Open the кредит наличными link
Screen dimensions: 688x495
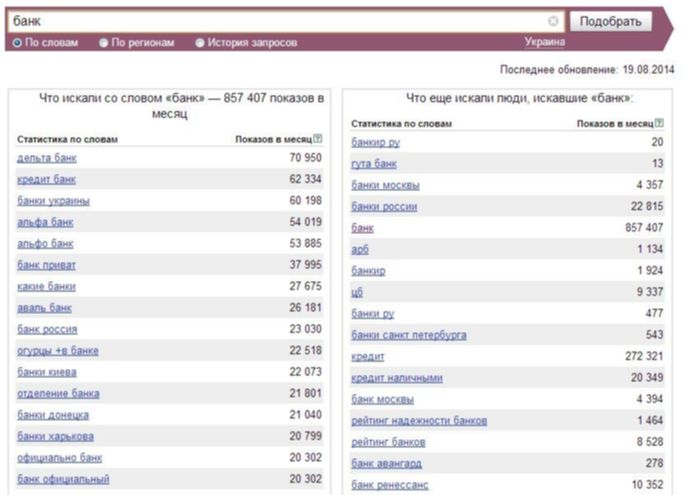click(397, 377)
